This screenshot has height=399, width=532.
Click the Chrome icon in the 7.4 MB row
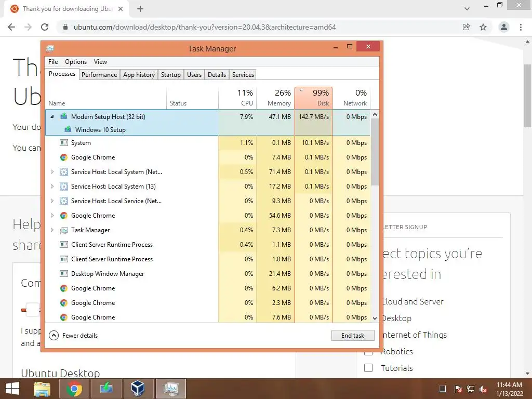63,157
